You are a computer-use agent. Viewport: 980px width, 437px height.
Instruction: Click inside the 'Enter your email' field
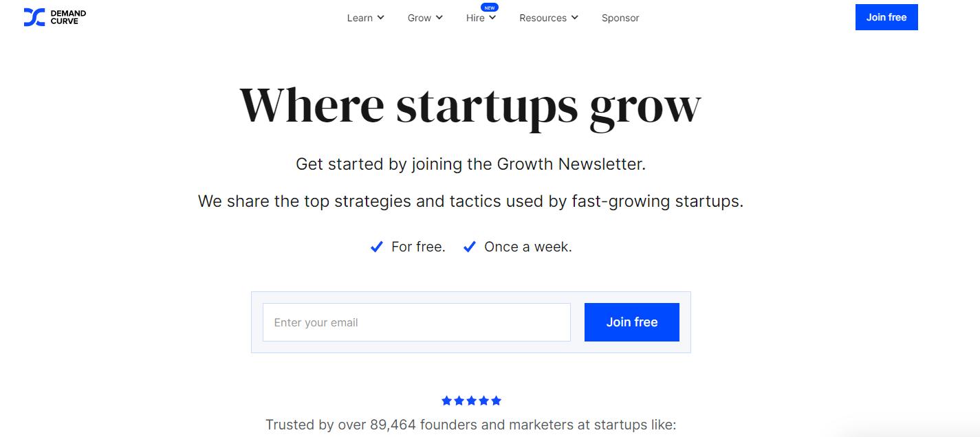coord(416,322)
